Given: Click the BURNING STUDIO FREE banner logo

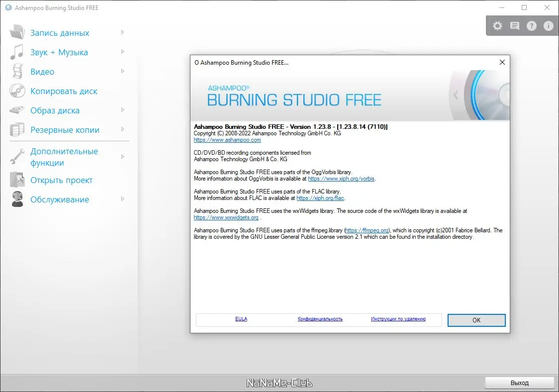Looking at the screenshot, I should coord(294,96).
